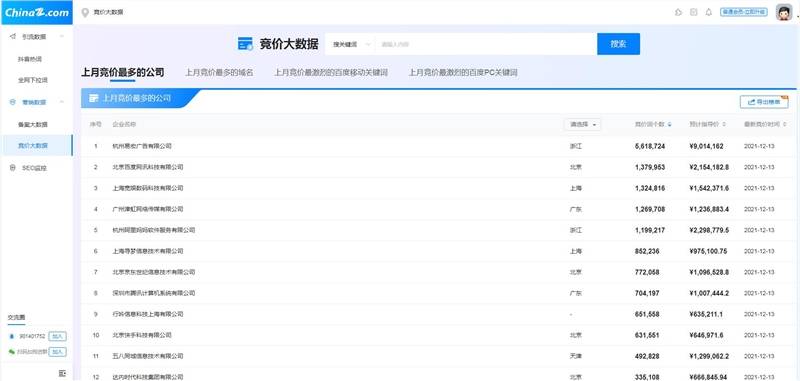
Task: Open company 行吟信息科技上海有限公司 in row 9
Action: pyautogui.click(x=148, y=314)
